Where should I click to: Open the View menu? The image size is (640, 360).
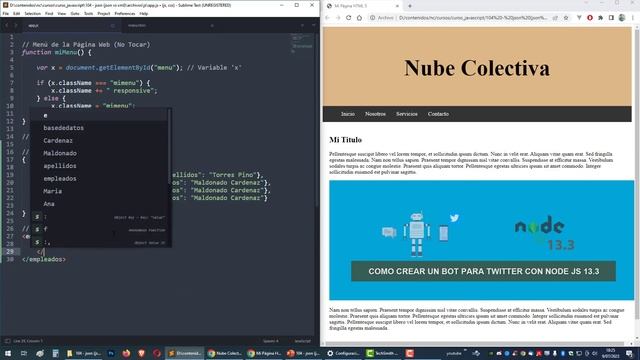pyautogui.click(x=62, y=13)
